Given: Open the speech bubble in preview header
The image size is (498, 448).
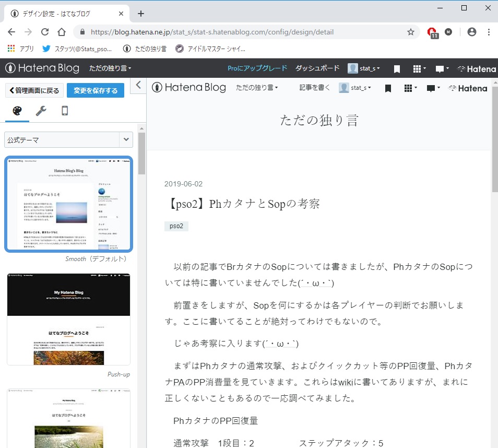Looking at the screenshot, I should pos(433,88).
